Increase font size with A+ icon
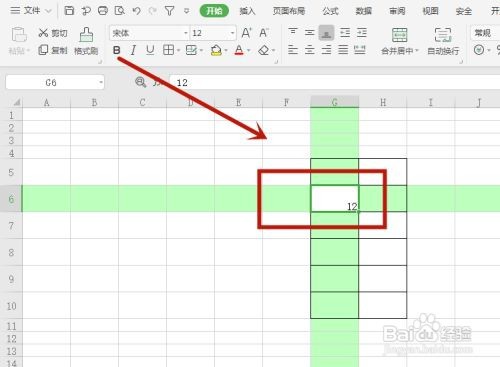Image resolution: width=500 pixels, height=367 pixels. coord(246,33)
